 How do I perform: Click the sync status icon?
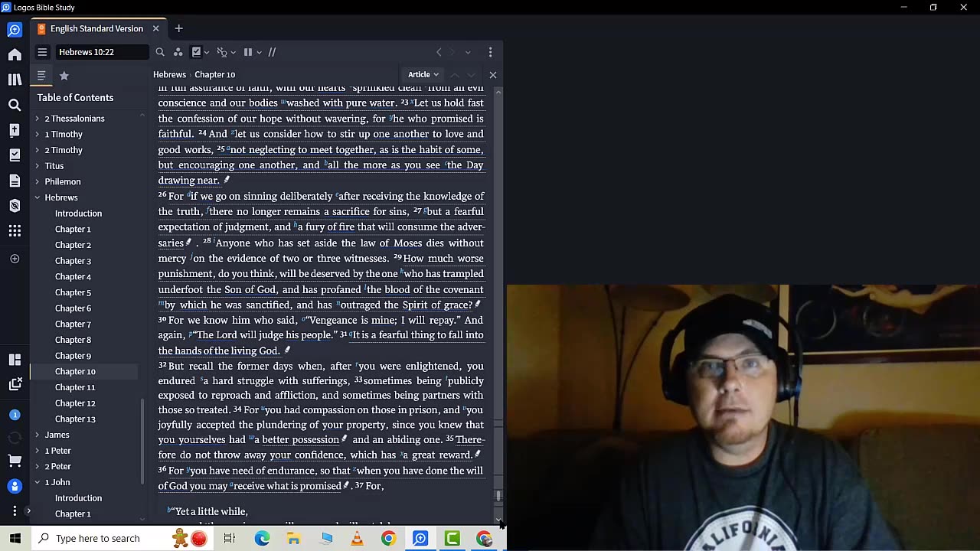point(15,438)
